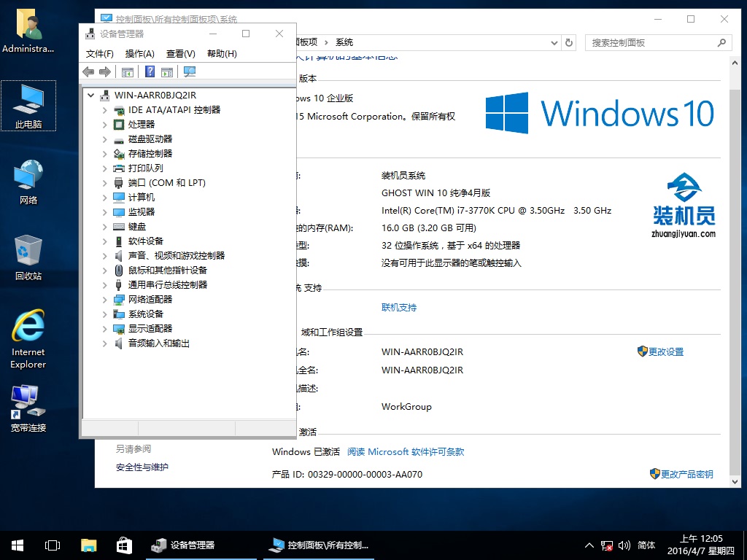Select 键盘 in the device tree
Image resolution: width=747 pixels, height=560 pixels.
[x=137, y=227]
